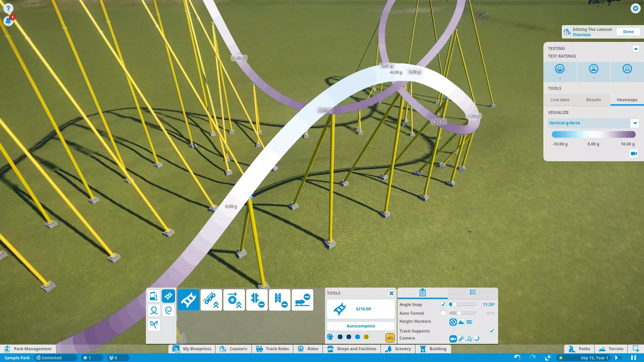This screenshot has height=362, width=644.
Task: Click the Done button
Action: (628, 32)
